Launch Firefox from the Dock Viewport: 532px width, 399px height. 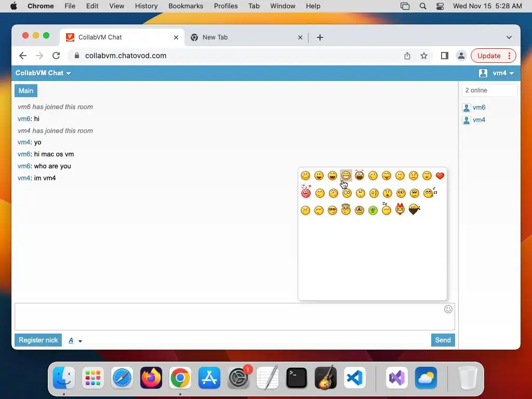point(151,378)
